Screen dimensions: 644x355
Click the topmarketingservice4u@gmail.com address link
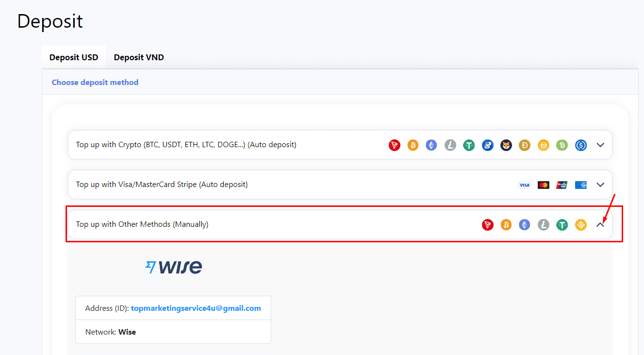pos(196,308)
